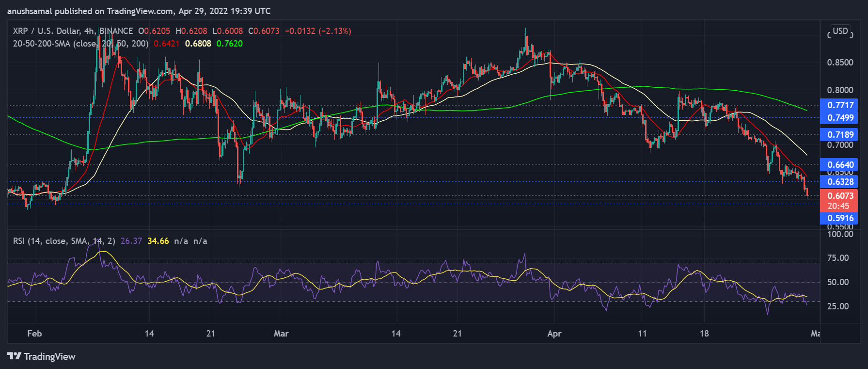This screenshot has height=369, width=868.
Task: Click the 0.6640 price level label
Action: pos(840,165)
